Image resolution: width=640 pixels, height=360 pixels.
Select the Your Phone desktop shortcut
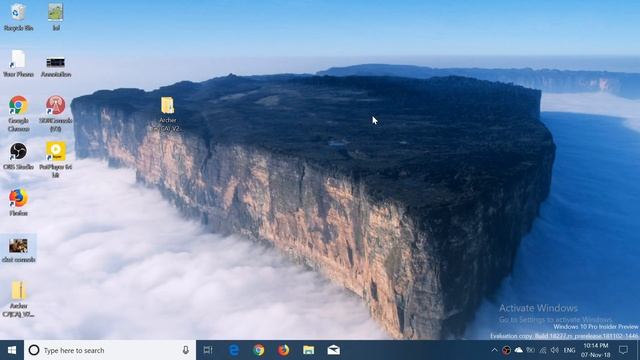pos(18,64)
